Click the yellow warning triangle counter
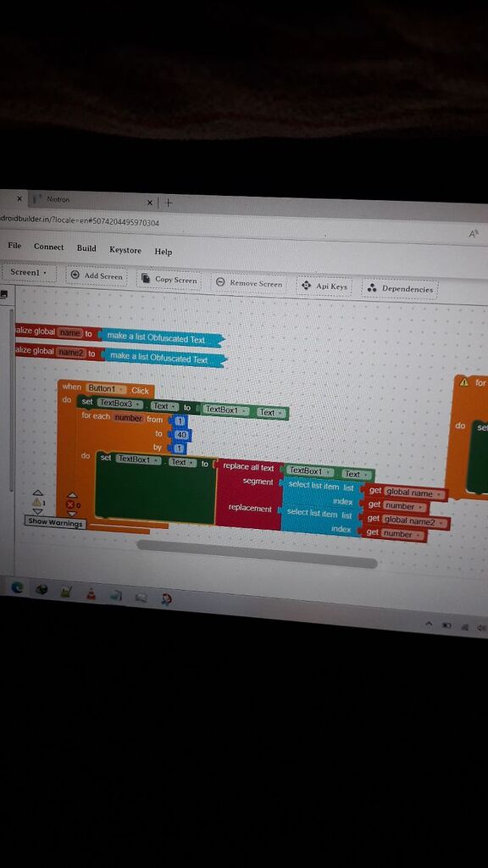This screenshot has height=868, width=488. (37, 502)
